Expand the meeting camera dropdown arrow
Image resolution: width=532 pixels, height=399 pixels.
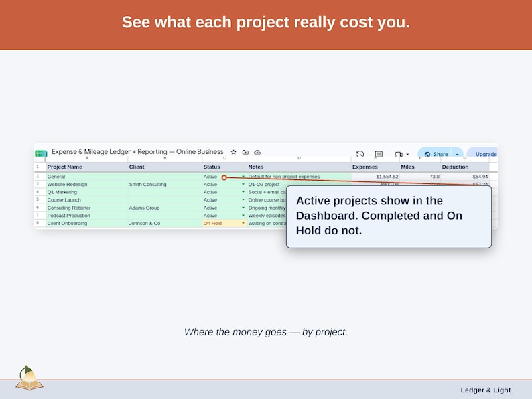(x=407, y=154)
